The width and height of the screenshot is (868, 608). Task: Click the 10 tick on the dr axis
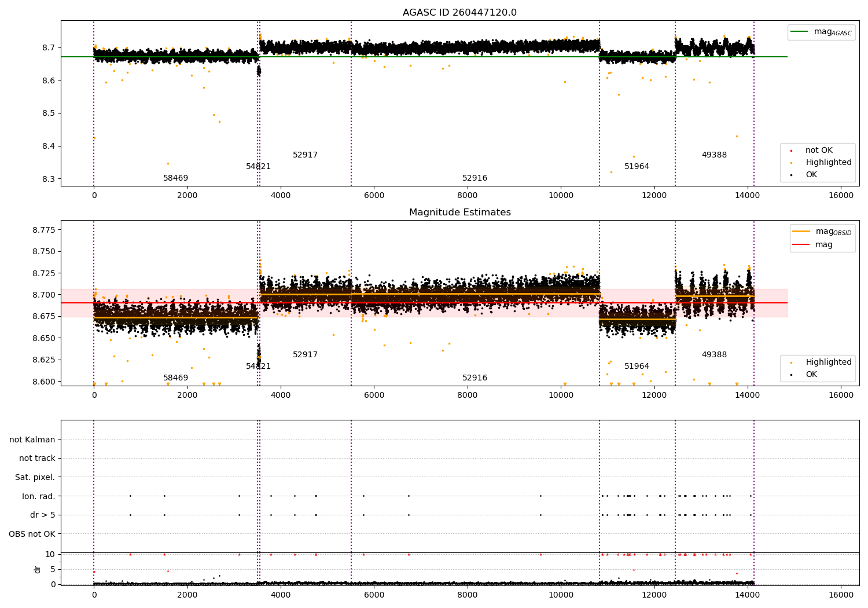click(x=50, y=554)
